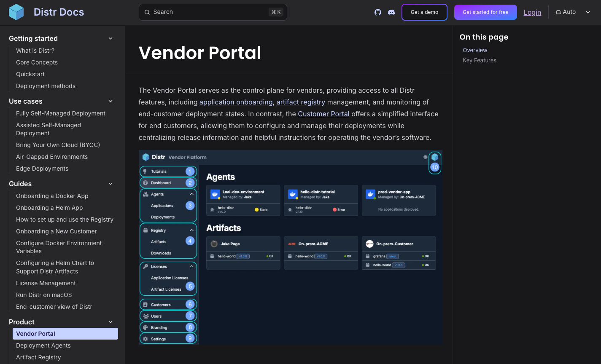Open Onboarding a Helm App guide

(49, 208)
